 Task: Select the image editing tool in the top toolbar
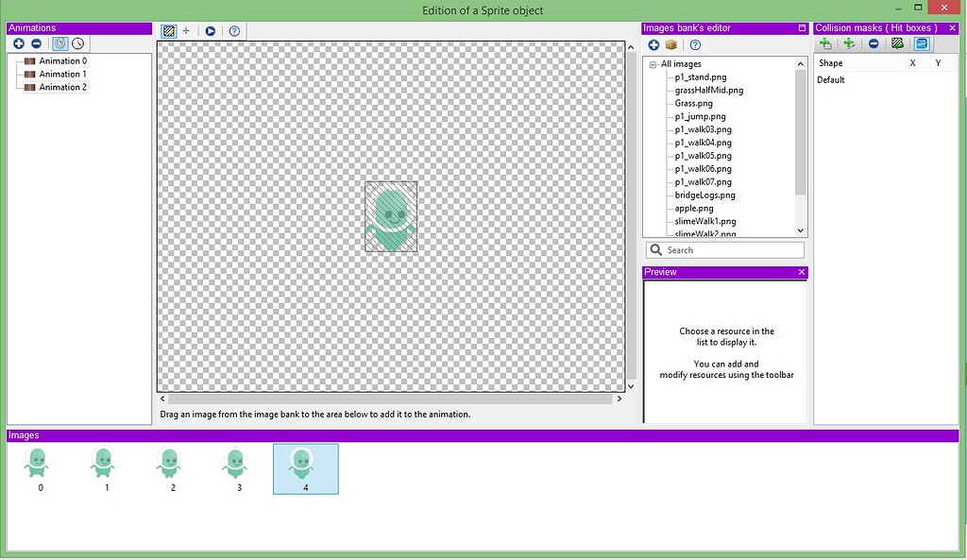(167, 30)
